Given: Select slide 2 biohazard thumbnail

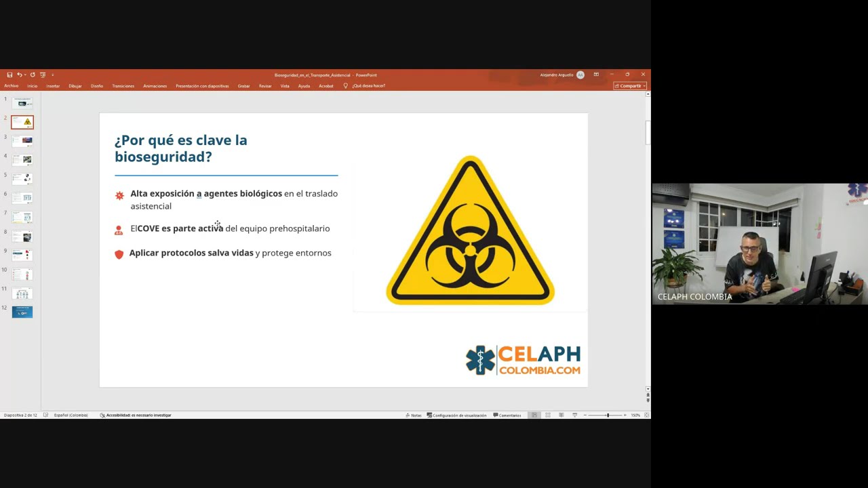Looking at the screenshot, I should coord(22,122).
